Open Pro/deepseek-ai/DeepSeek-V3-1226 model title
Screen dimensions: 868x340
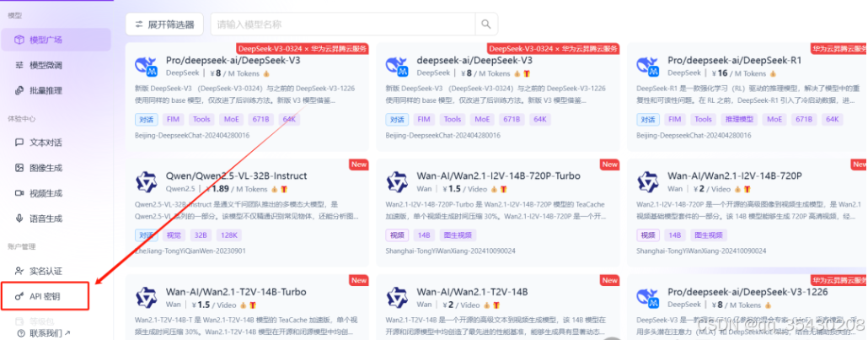[747, 292]
